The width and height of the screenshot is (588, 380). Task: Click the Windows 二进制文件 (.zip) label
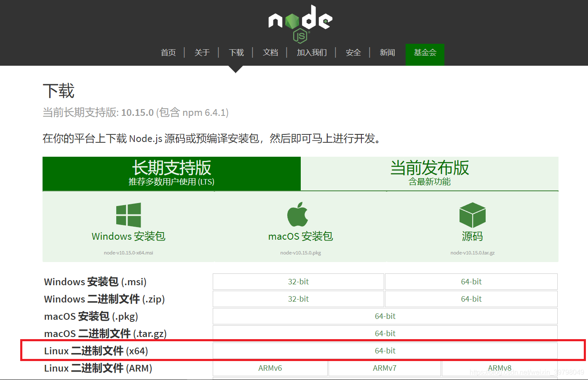[104, 299]
